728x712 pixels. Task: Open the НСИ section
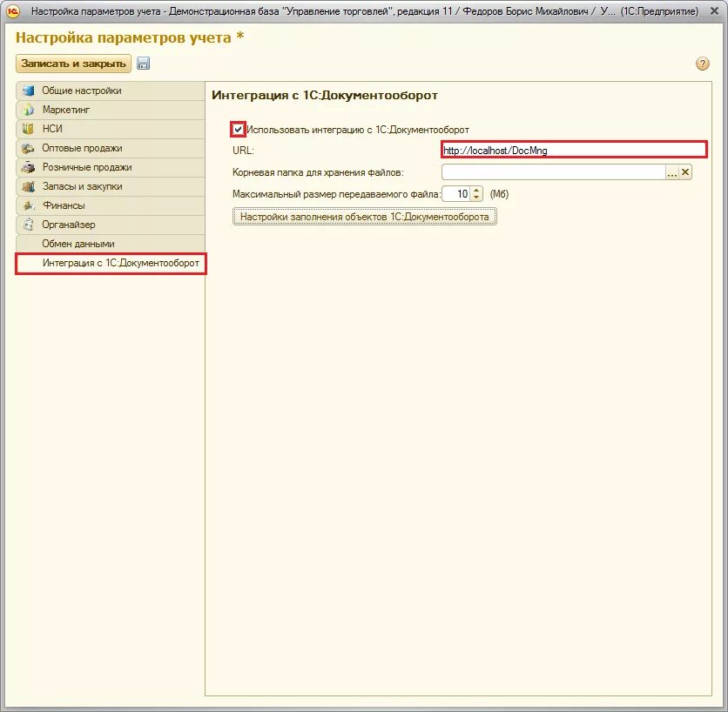111,129
